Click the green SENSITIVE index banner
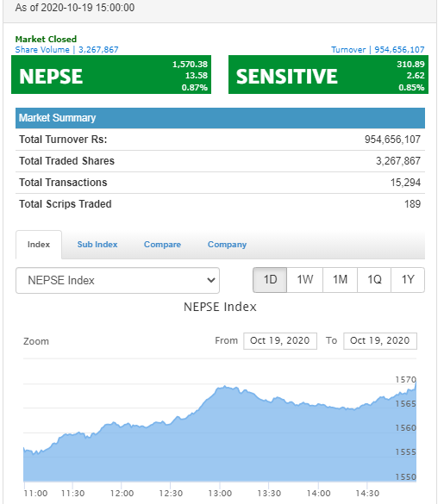 point(328,75)
